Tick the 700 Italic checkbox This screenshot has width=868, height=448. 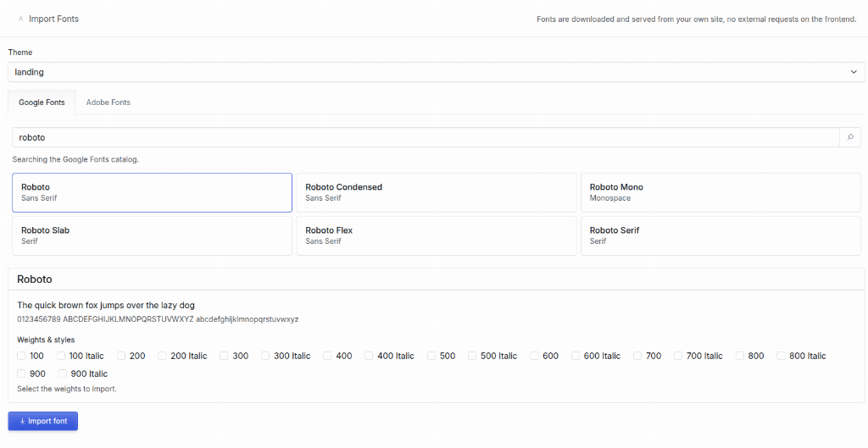coord(678,356)
